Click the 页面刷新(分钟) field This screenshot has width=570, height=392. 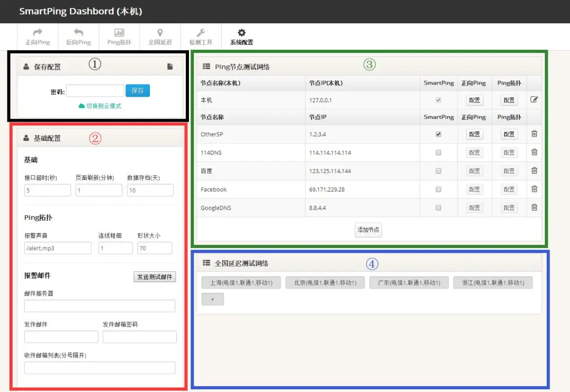[99, 190]
